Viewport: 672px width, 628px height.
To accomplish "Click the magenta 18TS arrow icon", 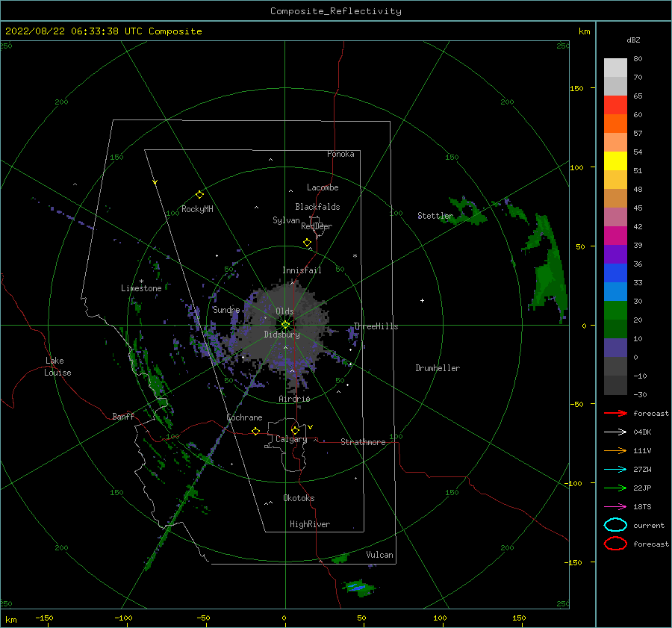I will click(615, 507).
